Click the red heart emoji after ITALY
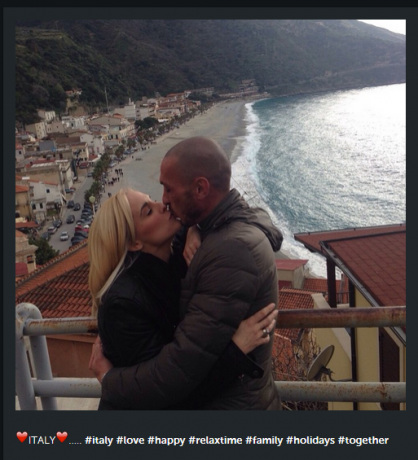Image resolution: width=418 pixels, height=460 pixels. pyautogui.click(x=62, y=437)
